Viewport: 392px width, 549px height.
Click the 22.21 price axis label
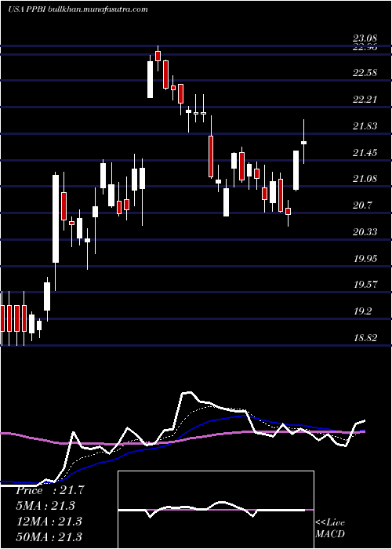pos(365,100)
